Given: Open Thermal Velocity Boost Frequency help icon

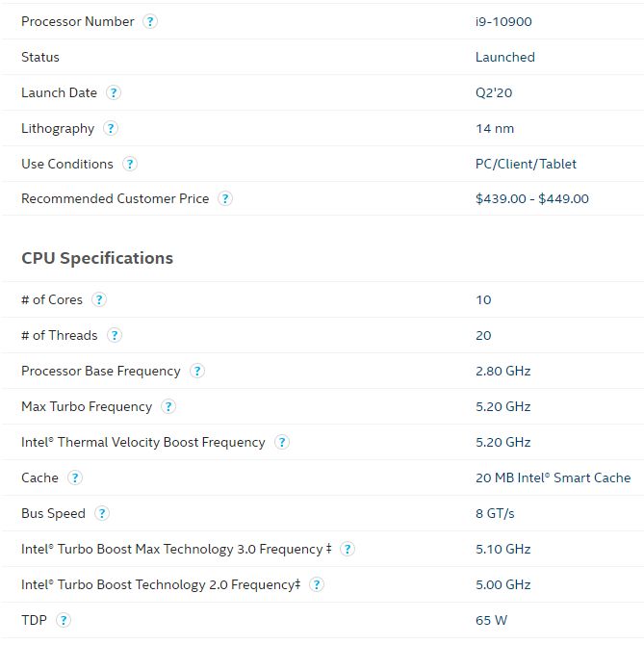Looking at the screenshot, I should (282, 442).
